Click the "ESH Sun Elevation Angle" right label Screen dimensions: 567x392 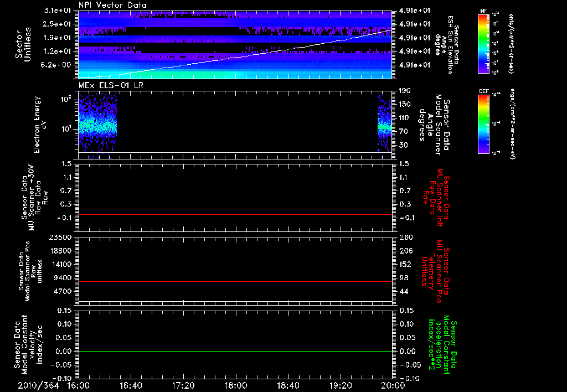click(x=447, y=44)
